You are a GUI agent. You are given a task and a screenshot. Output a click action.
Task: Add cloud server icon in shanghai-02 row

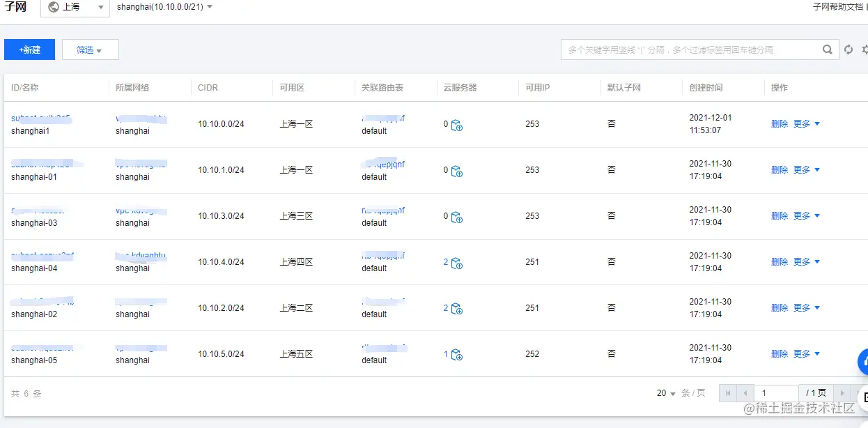(457, 309)
